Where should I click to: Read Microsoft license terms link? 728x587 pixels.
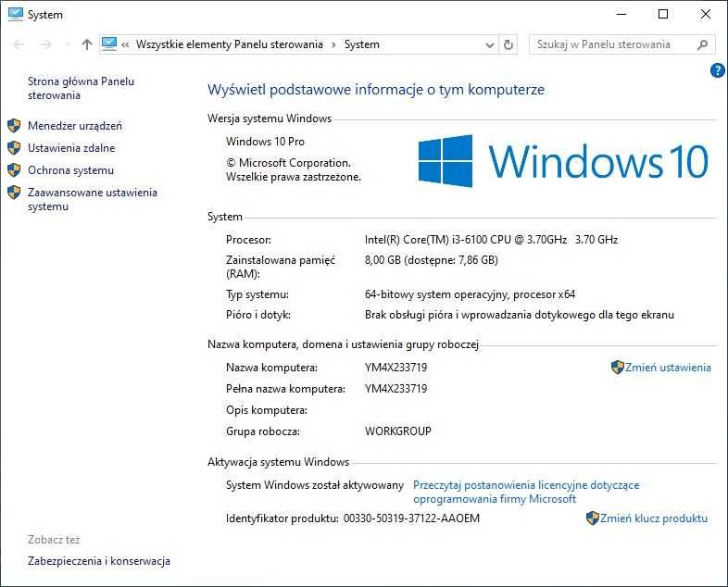point(526,492)
